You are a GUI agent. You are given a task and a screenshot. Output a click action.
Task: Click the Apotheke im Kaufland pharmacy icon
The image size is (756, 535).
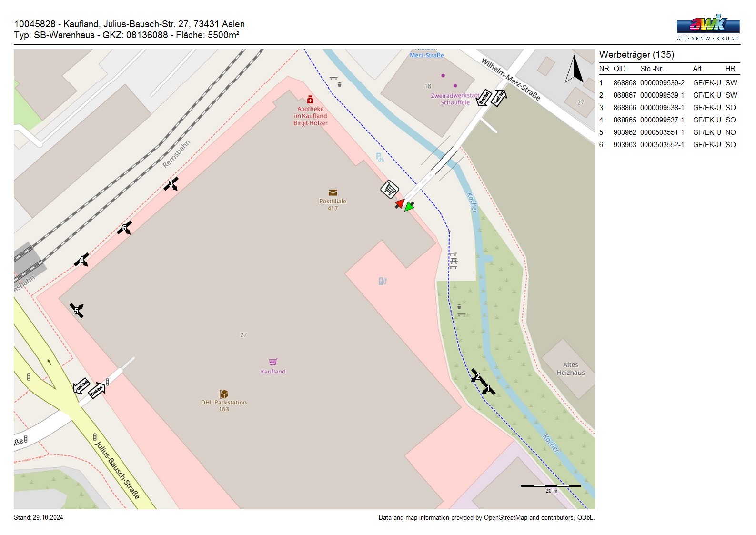[x=310, y=100]
